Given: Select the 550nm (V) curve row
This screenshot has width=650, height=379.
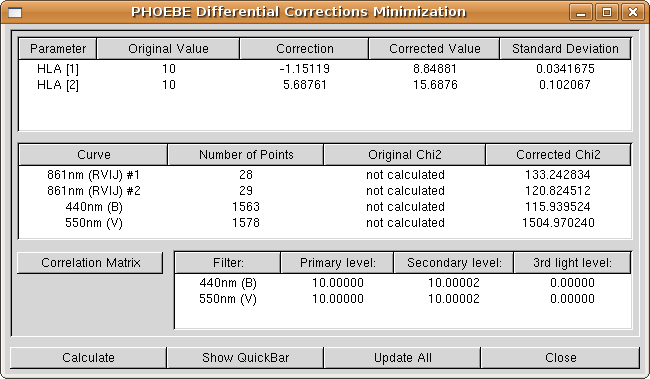Looking at the screenshot, I should click(x=325, y=223).
